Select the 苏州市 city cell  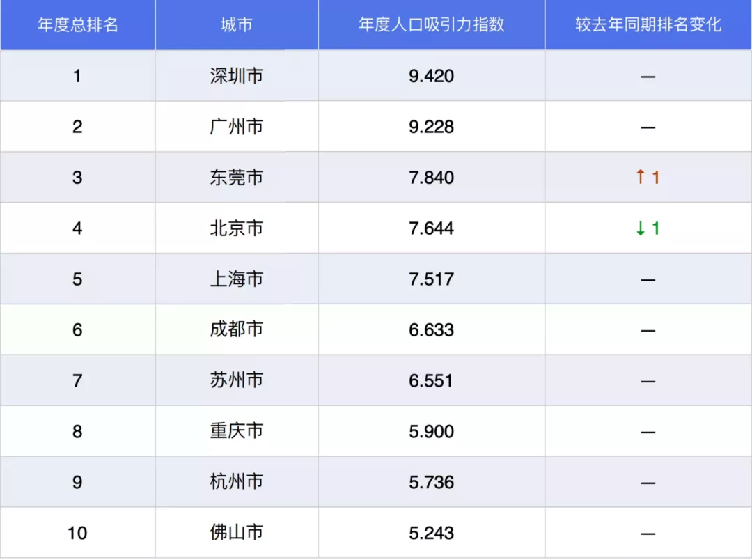[237, 380]
